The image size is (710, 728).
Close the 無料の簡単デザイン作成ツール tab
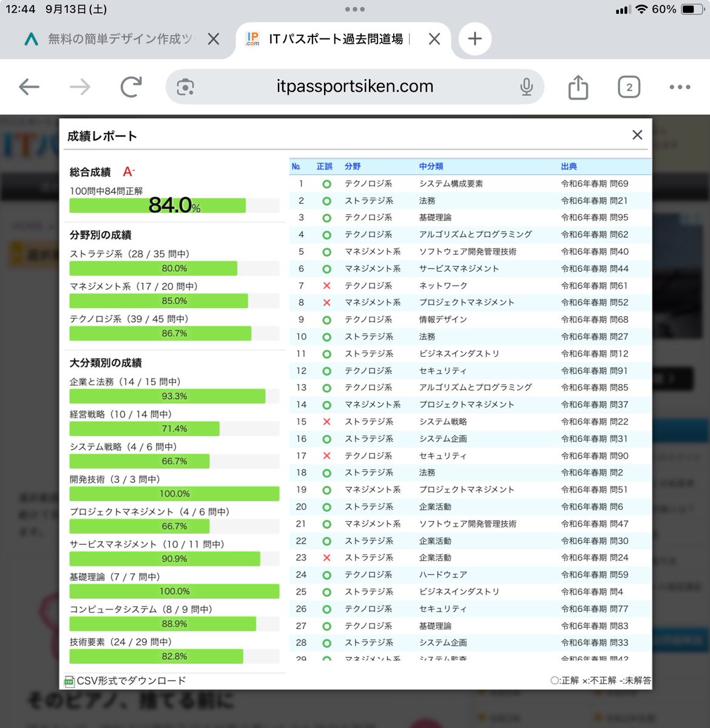pos(214,39)
